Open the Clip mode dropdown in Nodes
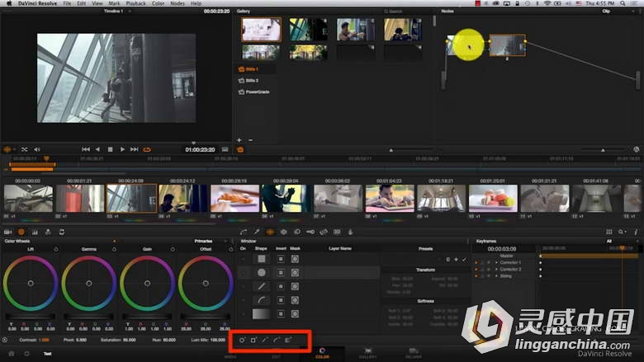The width and height of the screenshot is (644, 362). coord(632,11)
